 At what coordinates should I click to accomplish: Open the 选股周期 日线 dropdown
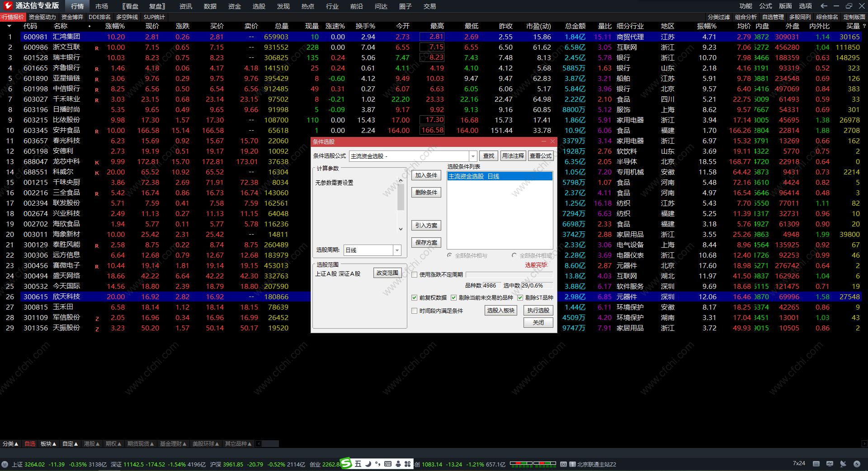click(x=397, y=250)
